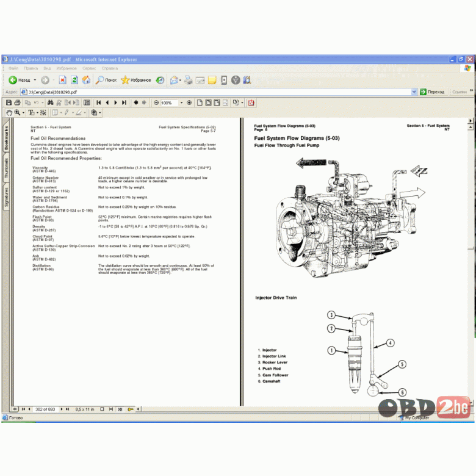
Task: Click the zoom in plus button
Action: 189,103
